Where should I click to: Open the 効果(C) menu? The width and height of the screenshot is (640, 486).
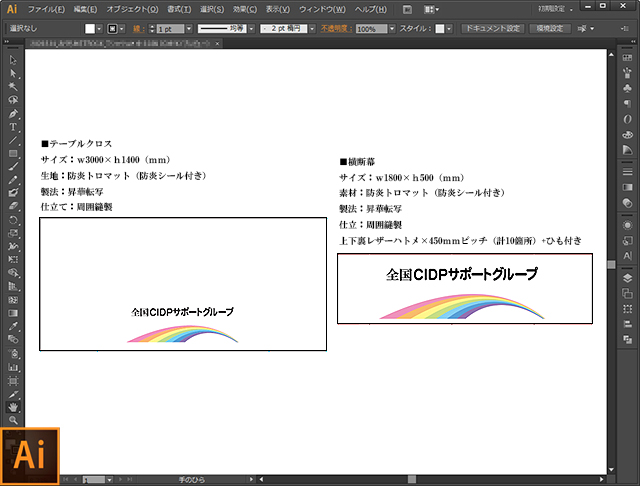[245, 9]
